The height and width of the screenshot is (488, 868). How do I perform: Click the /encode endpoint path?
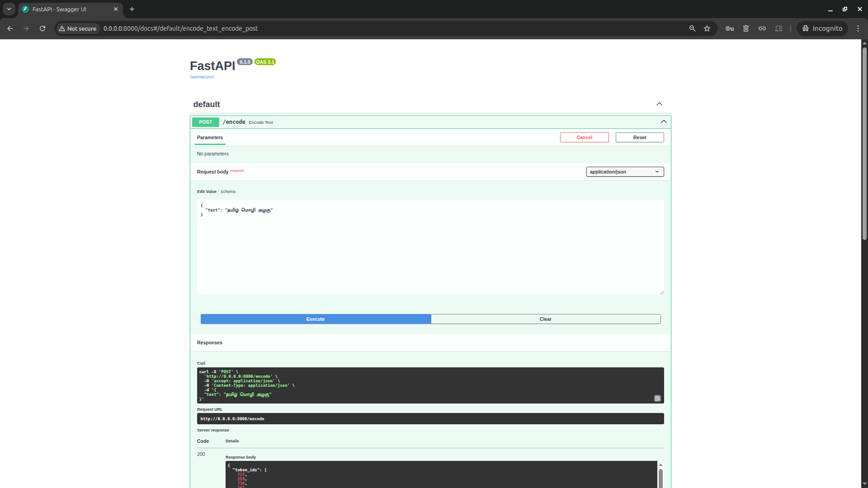[234, 122]
